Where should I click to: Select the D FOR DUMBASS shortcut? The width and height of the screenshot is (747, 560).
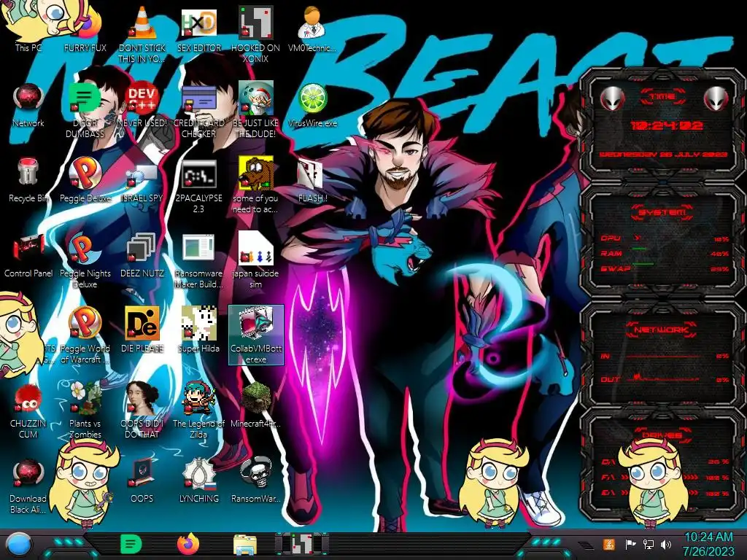pos(85,111)
